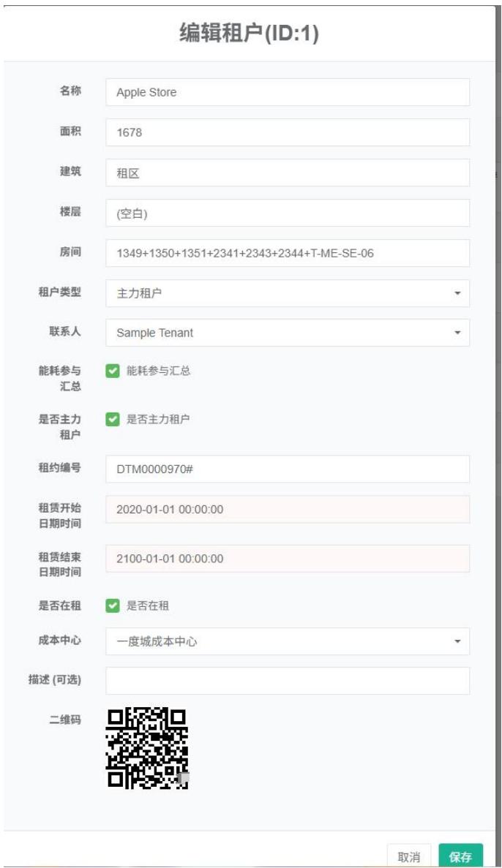Toggle the 能耗参与汇总 checkbox

(x=113, y=371)
